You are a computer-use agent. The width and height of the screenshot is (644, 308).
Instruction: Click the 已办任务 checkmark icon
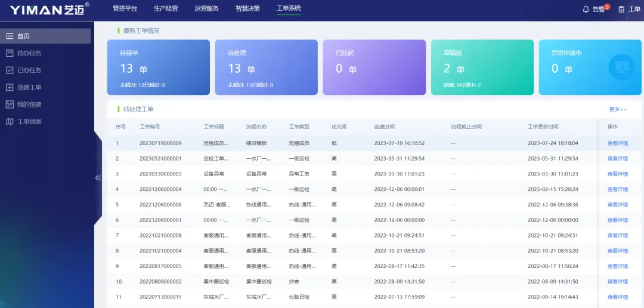(10, 70)
